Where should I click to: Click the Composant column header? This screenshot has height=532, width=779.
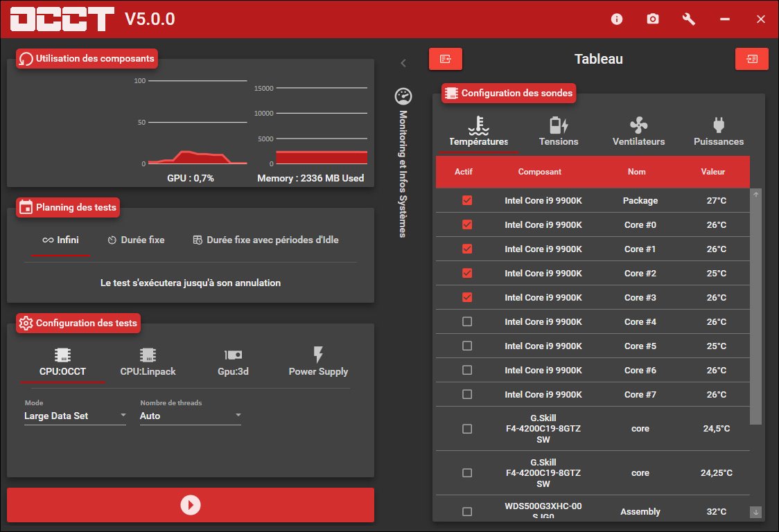tap(539, 172)
